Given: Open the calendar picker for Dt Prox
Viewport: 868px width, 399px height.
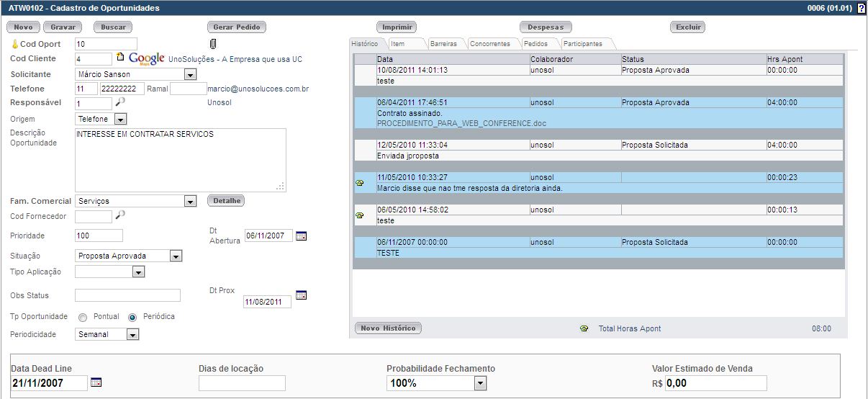Looking at the screenshot, I should [301, 295].
